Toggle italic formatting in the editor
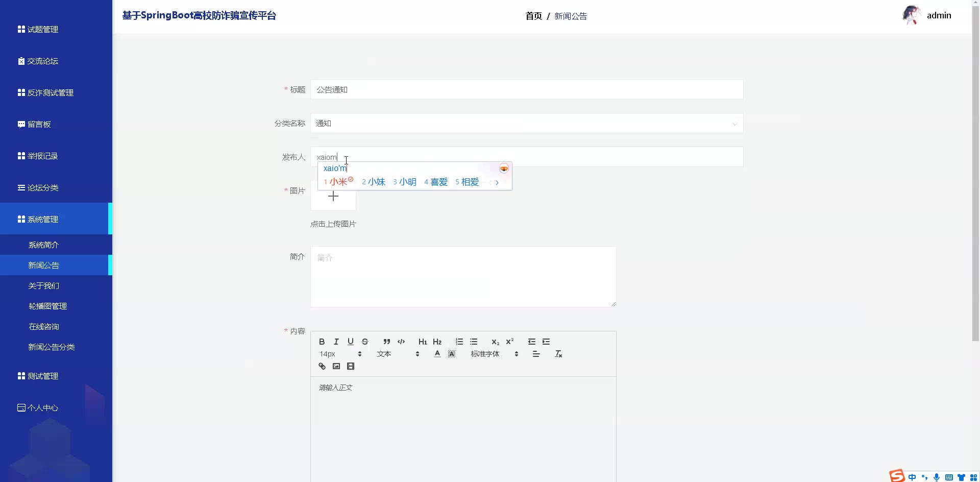The image size is (980, 482). (x=336, y=342)
